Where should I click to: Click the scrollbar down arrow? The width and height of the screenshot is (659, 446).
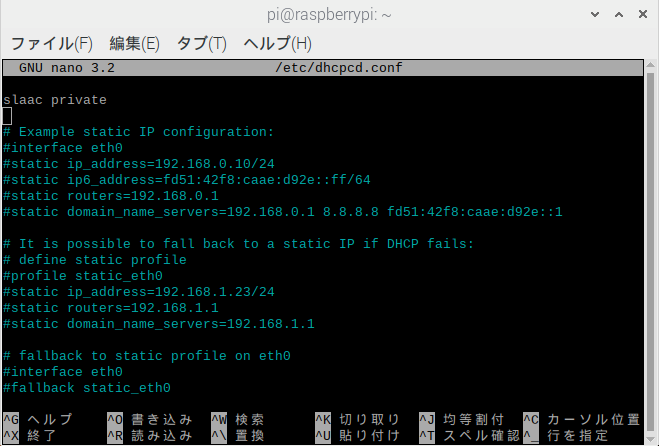tap(651, 439)
